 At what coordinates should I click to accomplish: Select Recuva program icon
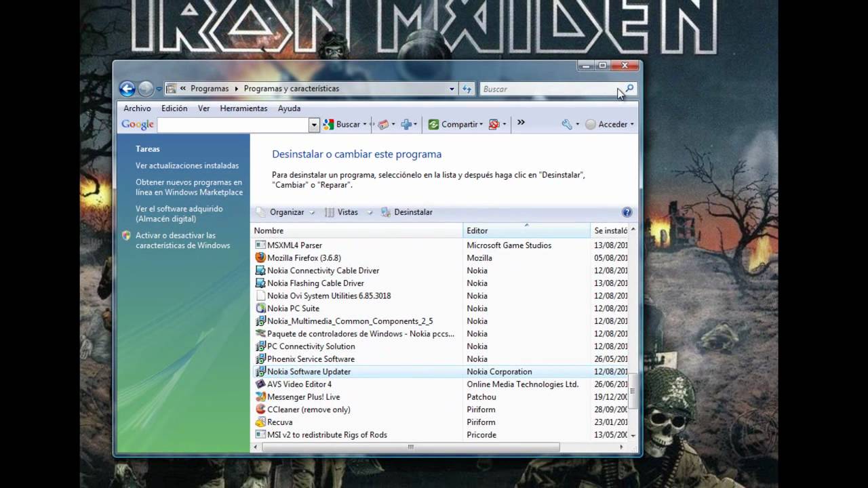pyautogui.click(x=260, y=422)
